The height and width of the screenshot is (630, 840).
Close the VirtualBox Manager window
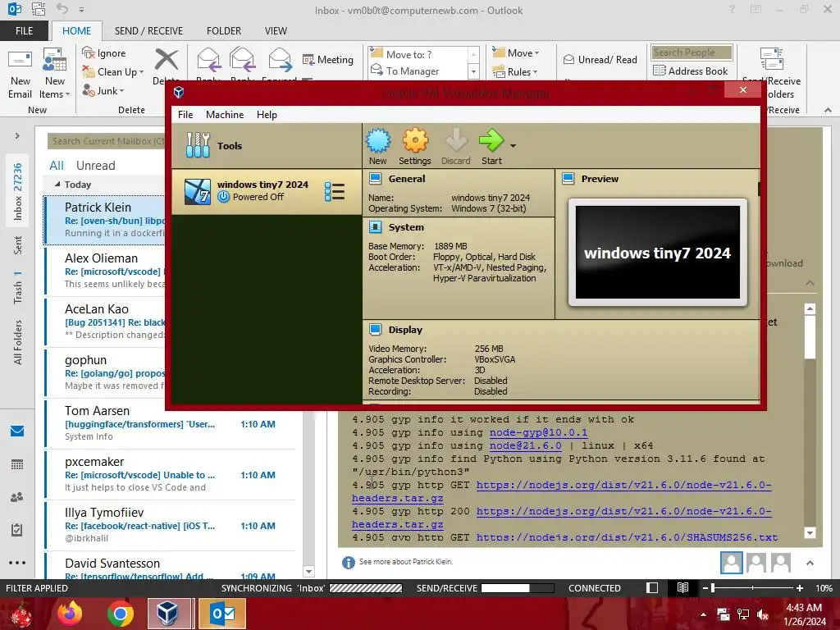[743, 90]
